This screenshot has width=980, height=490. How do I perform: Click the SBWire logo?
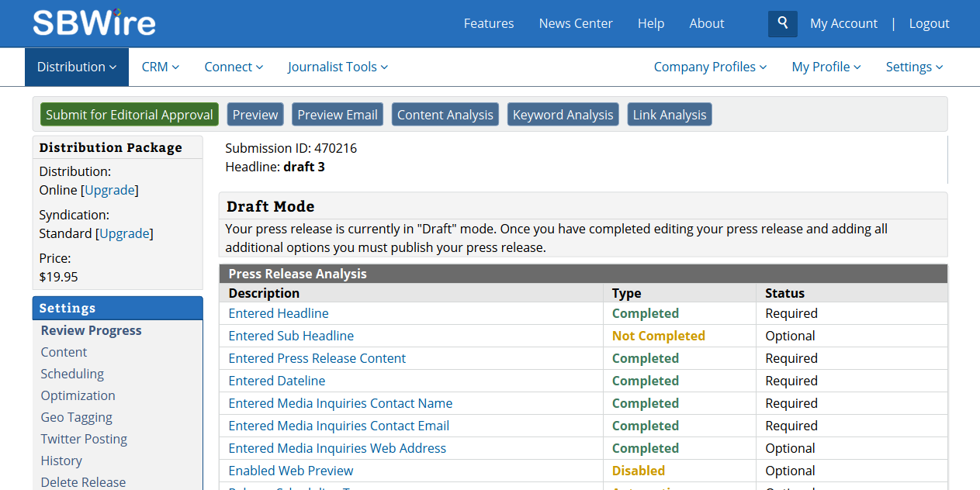94,22
